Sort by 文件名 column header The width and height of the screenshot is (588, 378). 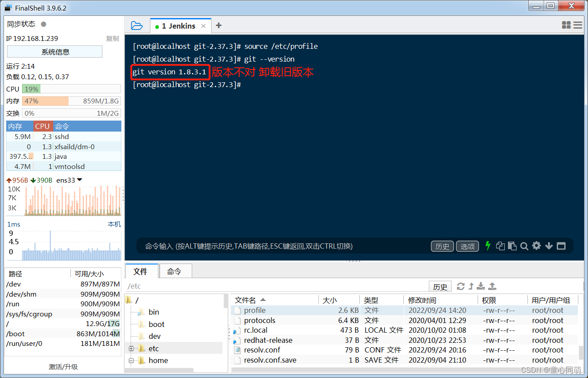tap(274, 300)
